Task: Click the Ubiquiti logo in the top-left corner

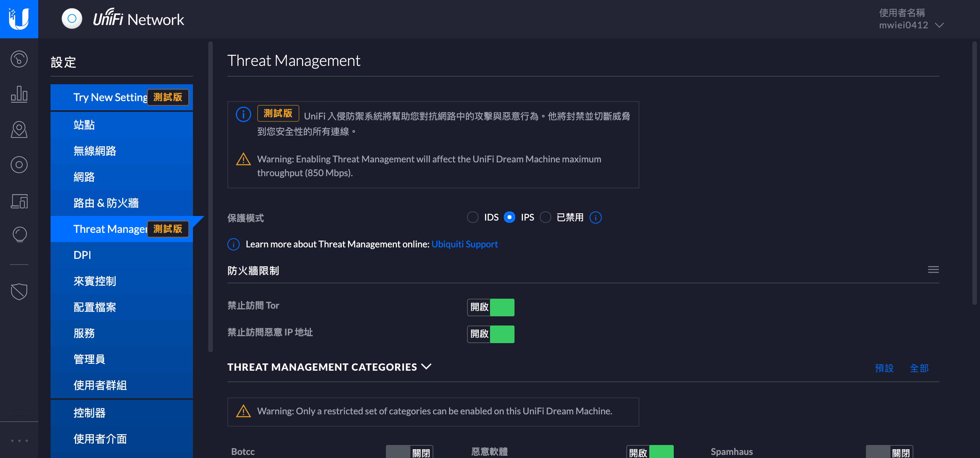Action: pos(19,19)
